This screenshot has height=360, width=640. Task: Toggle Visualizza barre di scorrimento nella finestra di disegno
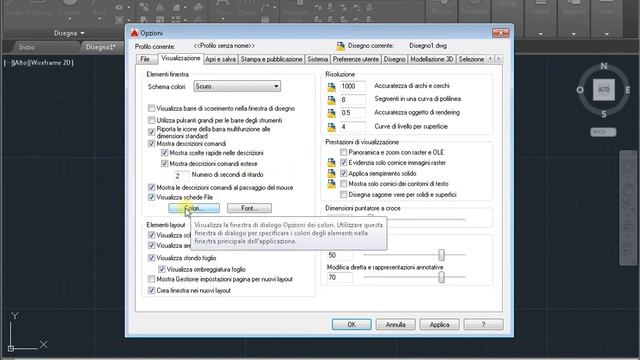(x=151, y=109)
